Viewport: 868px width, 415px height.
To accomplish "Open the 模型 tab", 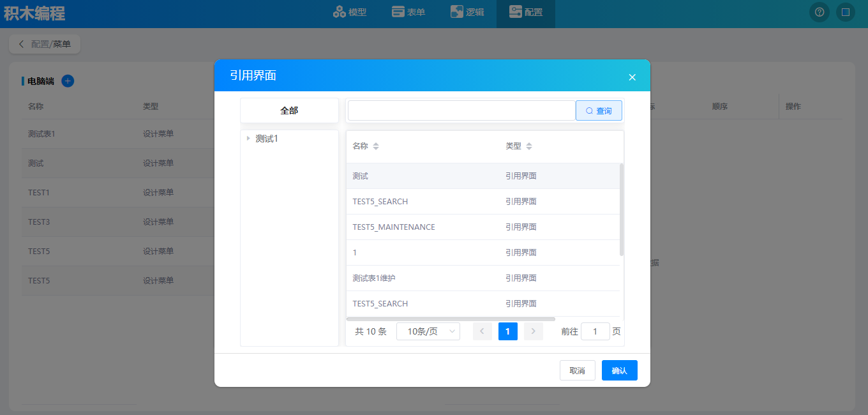I will pos(350,12).
